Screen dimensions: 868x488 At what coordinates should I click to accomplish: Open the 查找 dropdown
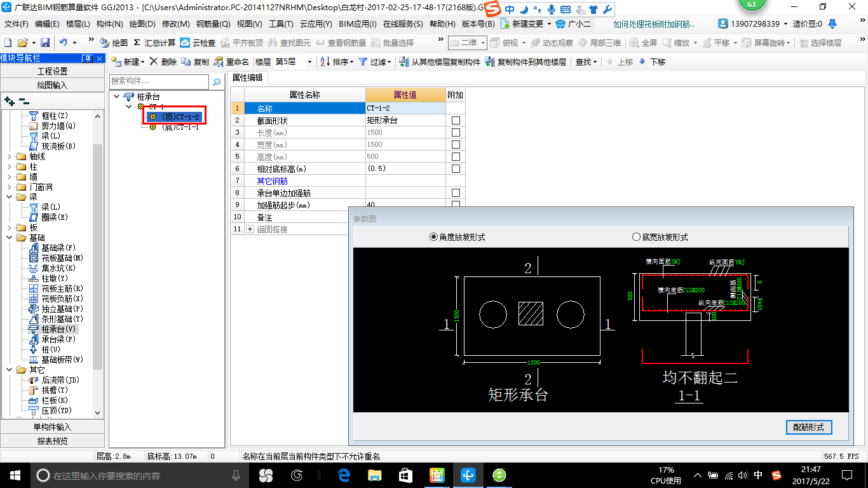[586, 62]
